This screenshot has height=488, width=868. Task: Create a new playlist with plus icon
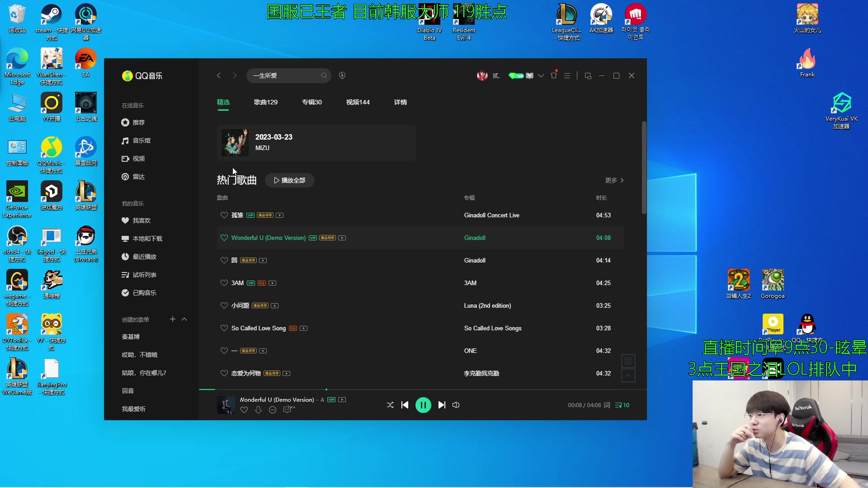tap(172, 319)
